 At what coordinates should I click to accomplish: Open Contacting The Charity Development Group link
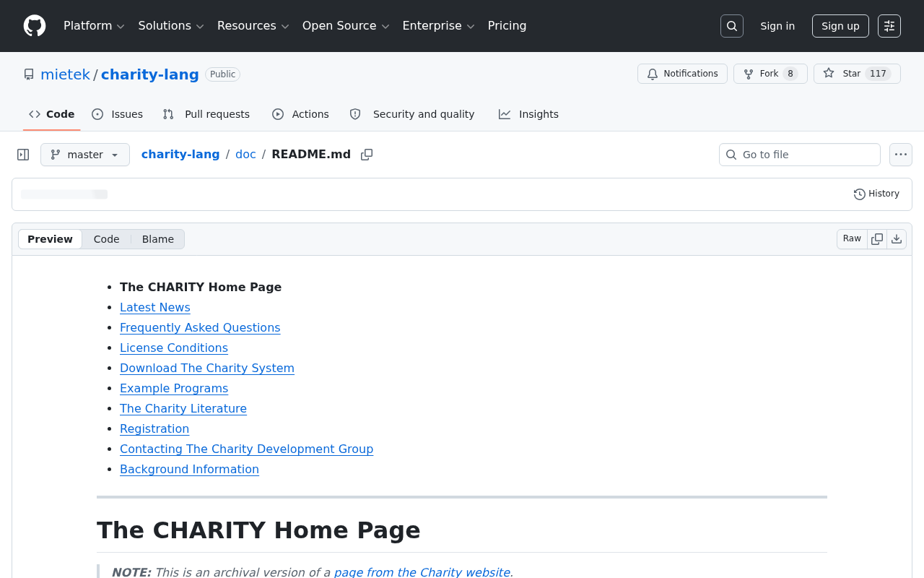[247, 449]
